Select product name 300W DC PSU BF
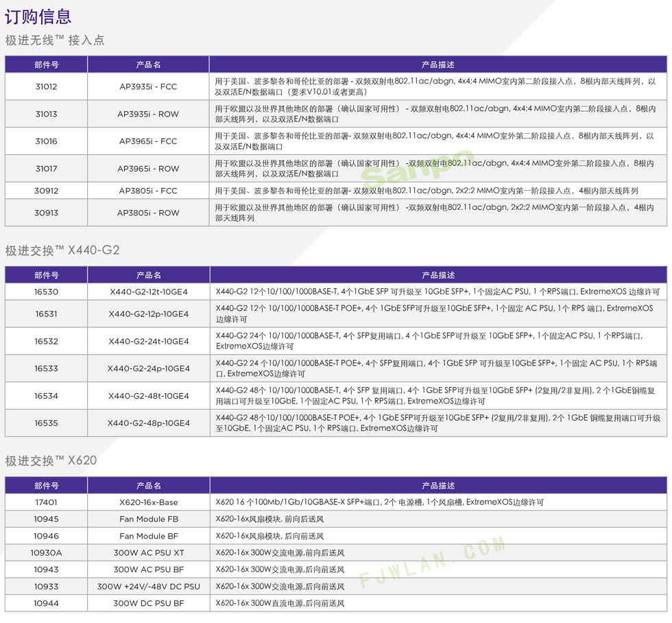The height and width of the screenshot is (623, 672). 149,603
